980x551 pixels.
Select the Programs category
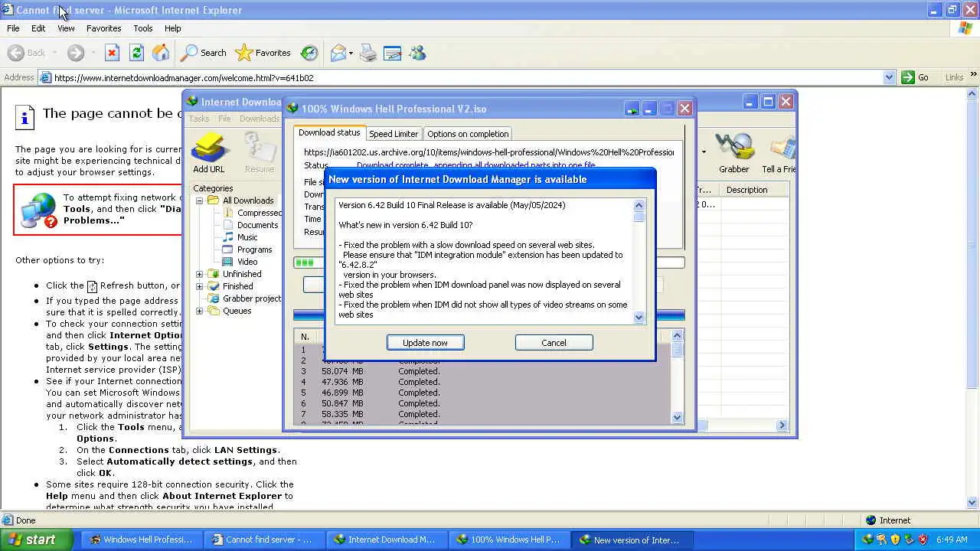[254, 249]
